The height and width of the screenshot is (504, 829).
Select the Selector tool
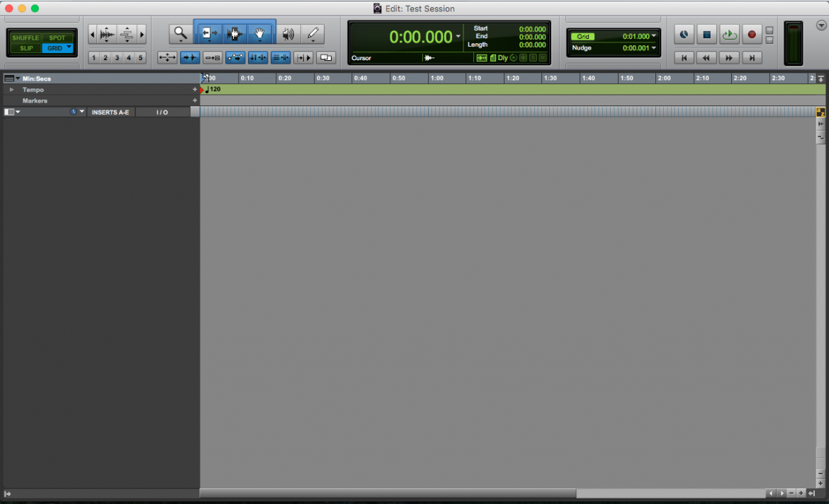[x=233, y=33]
